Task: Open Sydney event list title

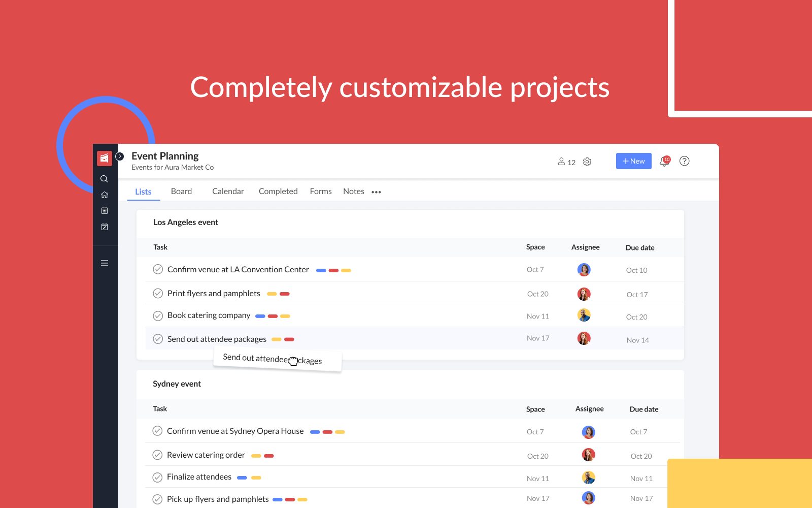Action: coord(177,384)
